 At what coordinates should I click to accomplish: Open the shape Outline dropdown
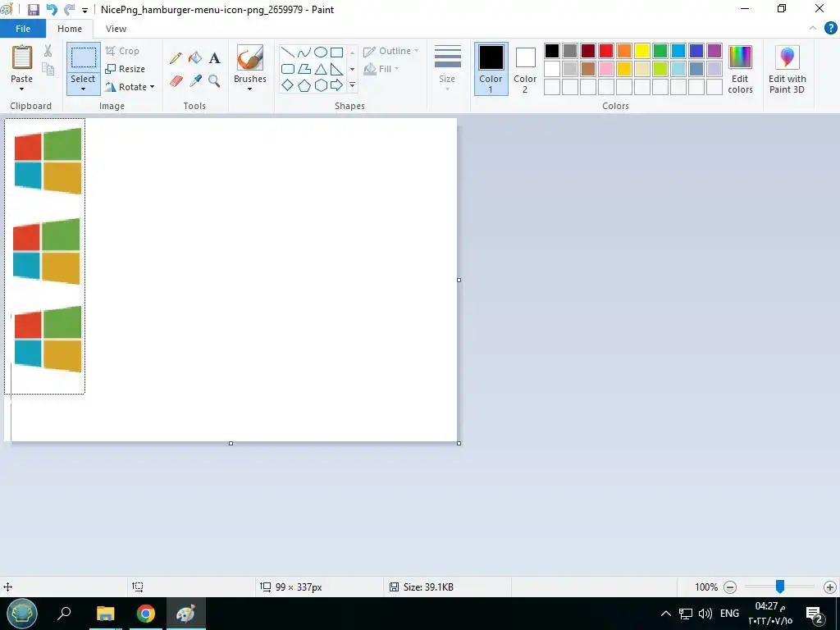click(x=391, y=51)
